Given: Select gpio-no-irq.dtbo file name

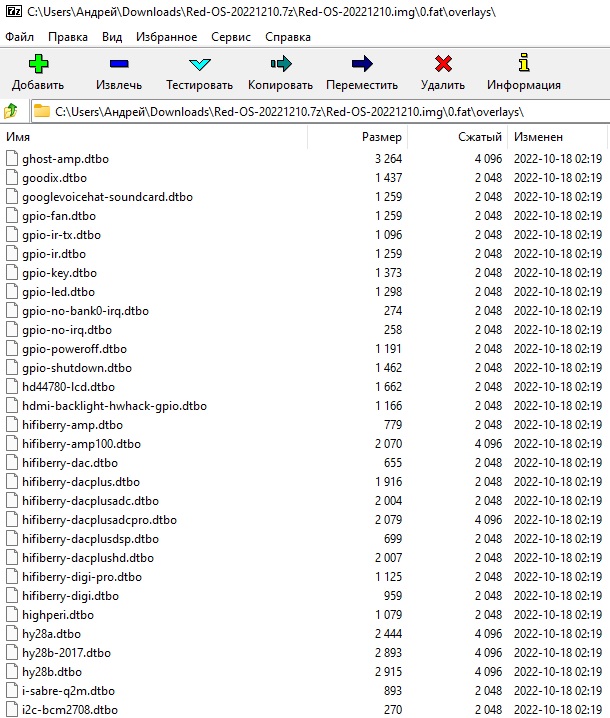Looking at the screenshot, I should tap(67, 330).
